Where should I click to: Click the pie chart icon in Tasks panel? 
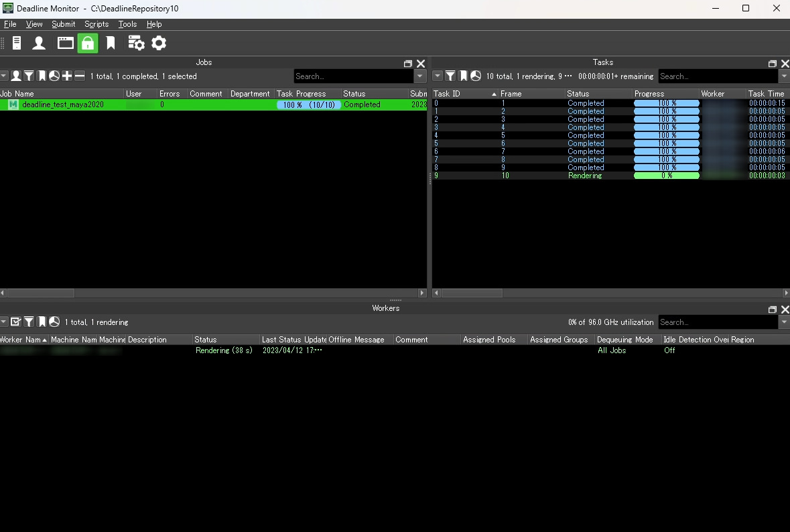476,76
